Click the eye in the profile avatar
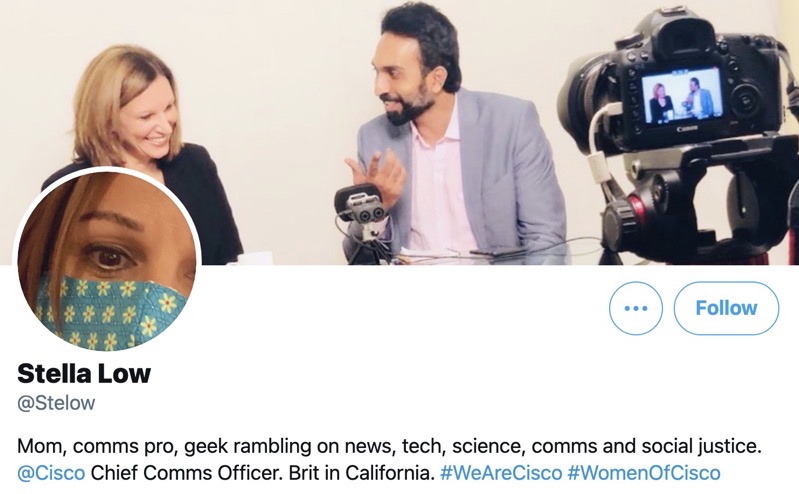Screen dimensions: 799x494 point(110,257)
